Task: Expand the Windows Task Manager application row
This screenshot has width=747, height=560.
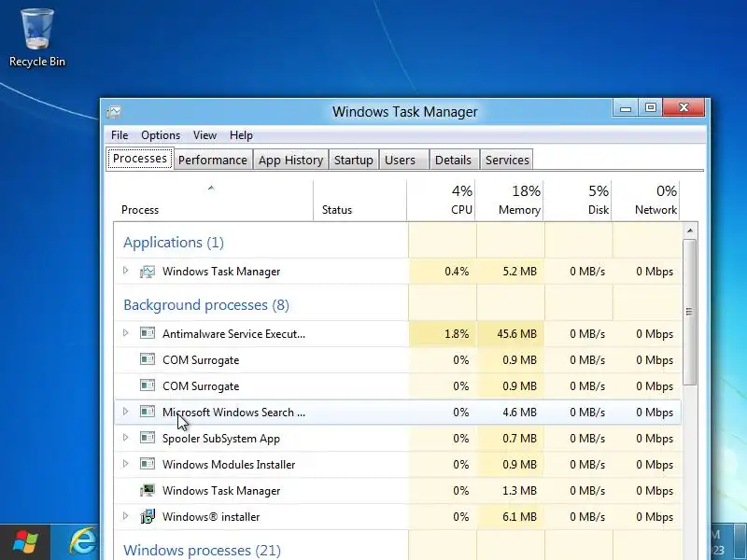Action: pyautogui.click(x=126, y=271)
